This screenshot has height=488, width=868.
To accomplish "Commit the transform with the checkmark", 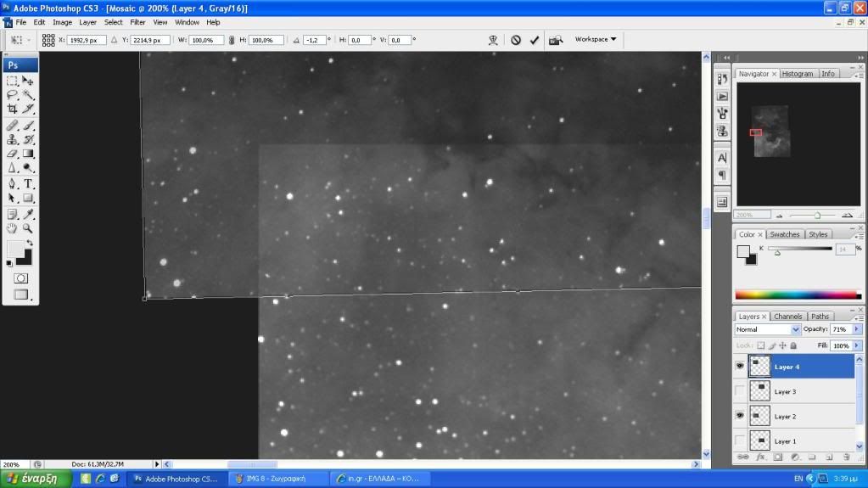I will 534,40.
